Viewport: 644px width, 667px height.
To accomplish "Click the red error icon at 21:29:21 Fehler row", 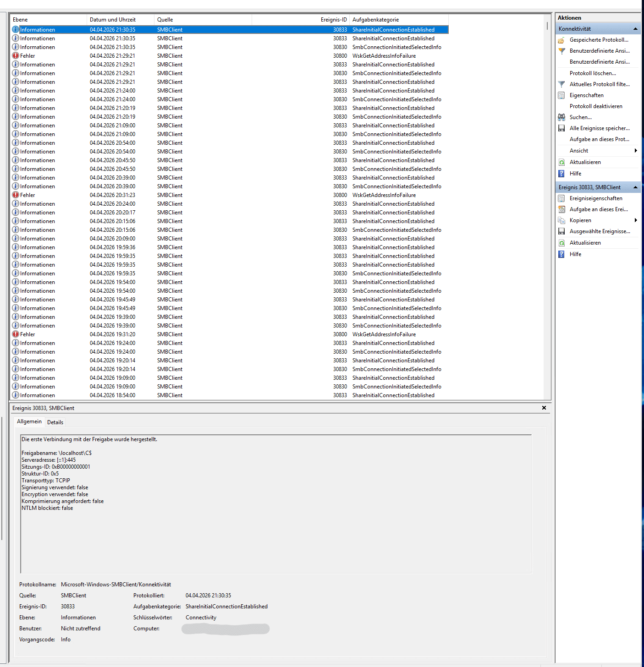I will 16,56.
